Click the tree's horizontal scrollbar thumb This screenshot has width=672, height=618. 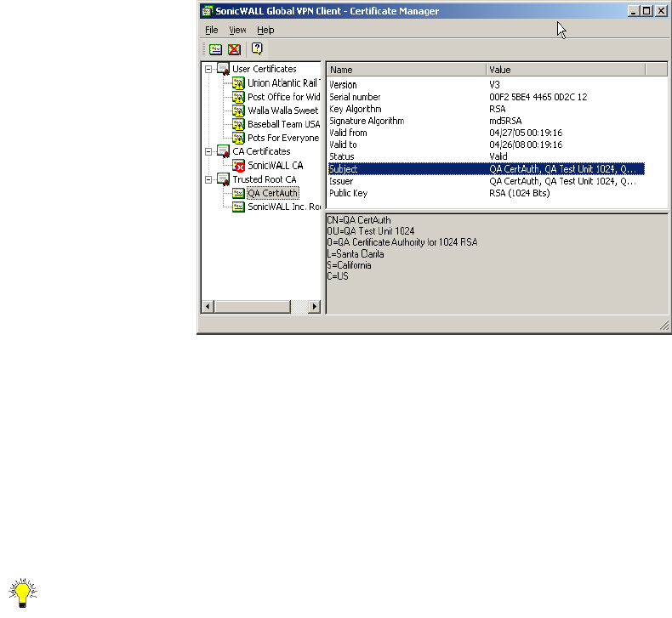[253, 307]
